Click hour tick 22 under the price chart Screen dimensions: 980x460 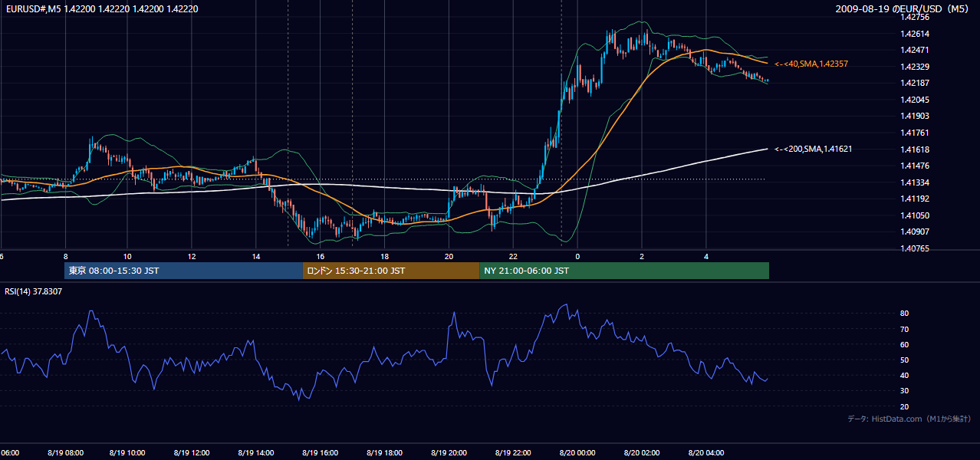(513, 257)
